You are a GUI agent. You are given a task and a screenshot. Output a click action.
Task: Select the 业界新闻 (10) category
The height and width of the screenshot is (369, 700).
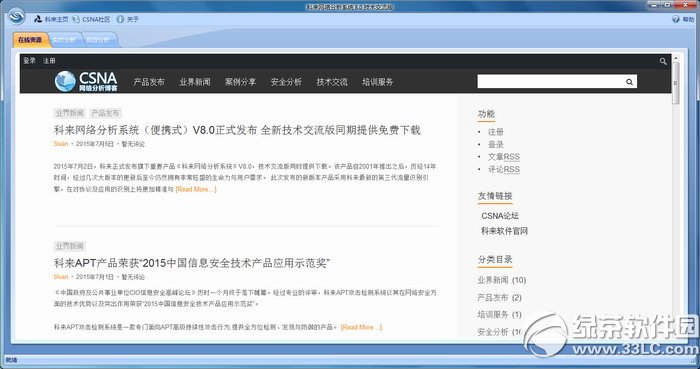click(502, 280)
